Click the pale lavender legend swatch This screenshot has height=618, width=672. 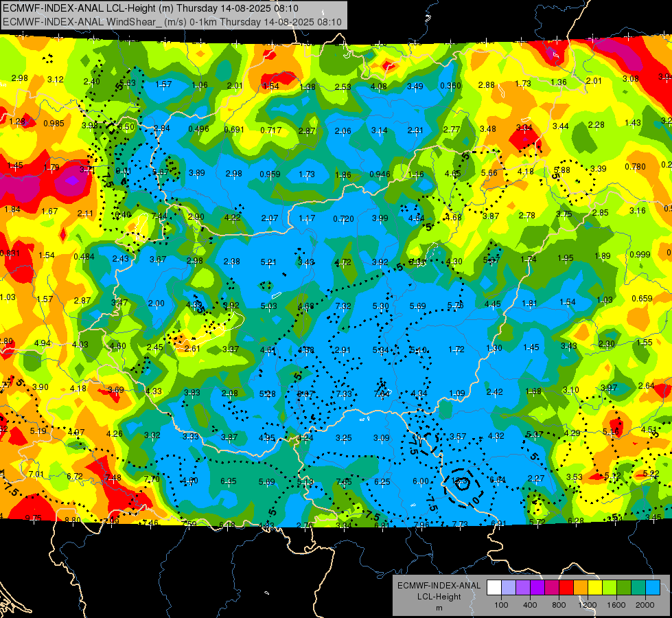pyautogui.click(x=508, y=587)
